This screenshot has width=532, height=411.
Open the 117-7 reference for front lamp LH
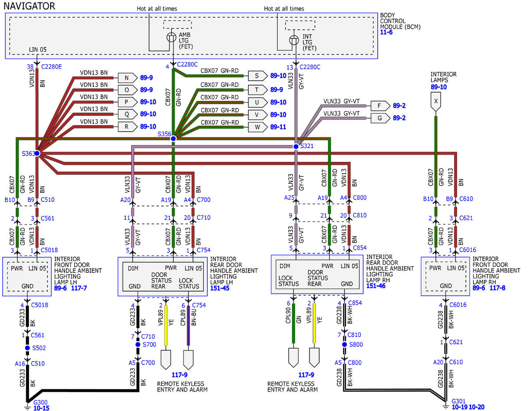pos(79,288)
